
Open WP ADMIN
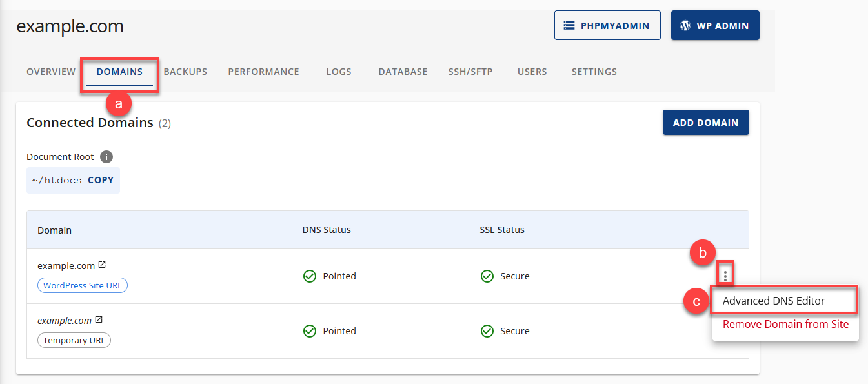tap(715, 25)
